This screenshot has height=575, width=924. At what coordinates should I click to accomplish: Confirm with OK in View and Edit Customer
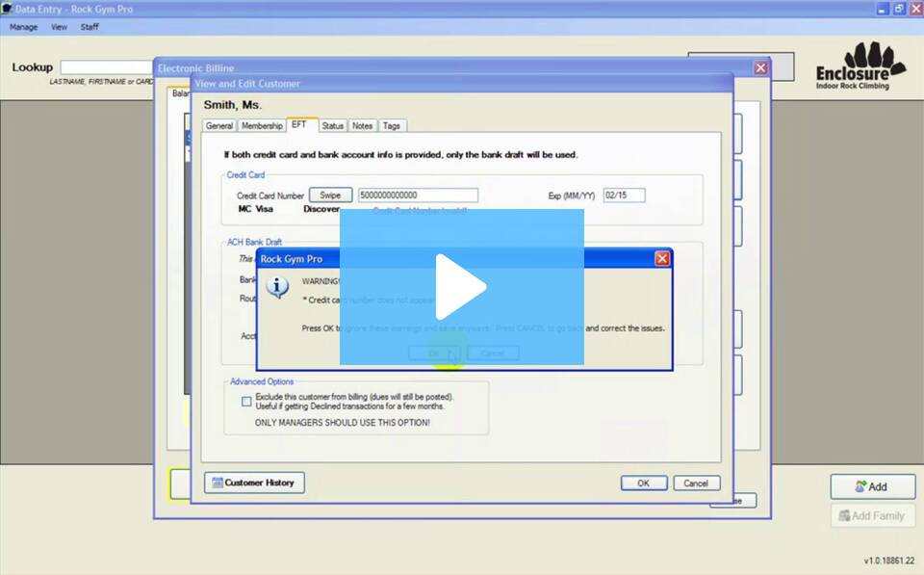coord(644,483)
